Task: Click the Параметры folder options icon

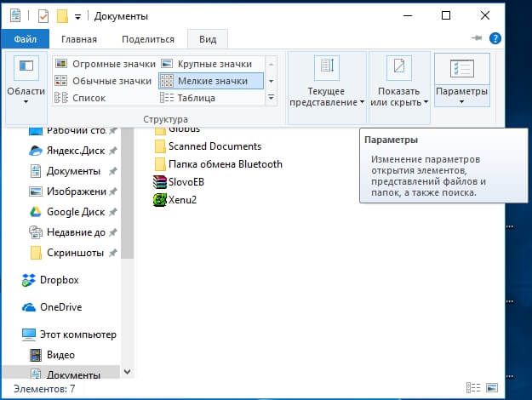Action: click(461, 69)
